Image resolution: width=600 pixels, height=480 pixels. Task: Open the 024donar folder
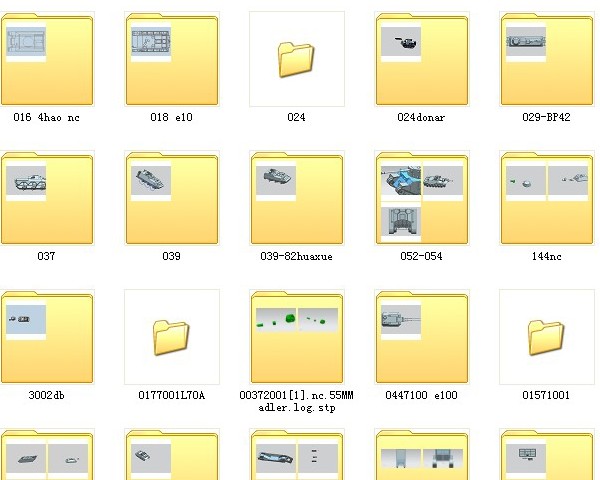(x=421, y=60)
